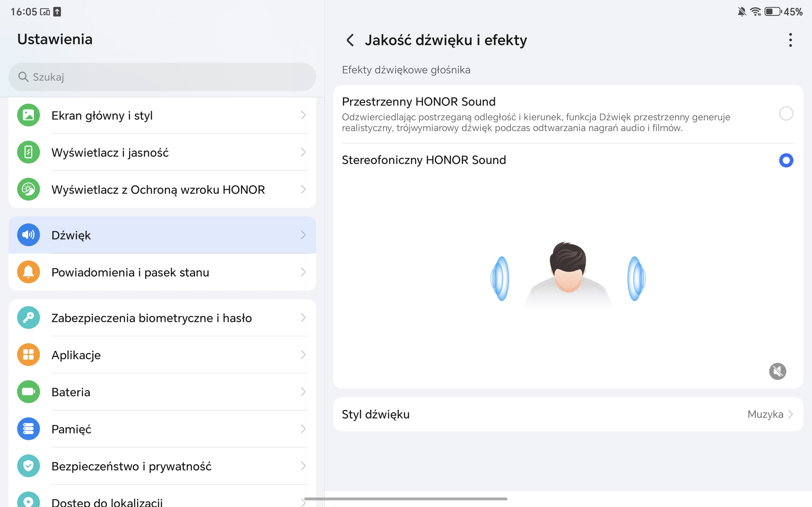Tap the Aplikacje grid icon

(29, 355)
